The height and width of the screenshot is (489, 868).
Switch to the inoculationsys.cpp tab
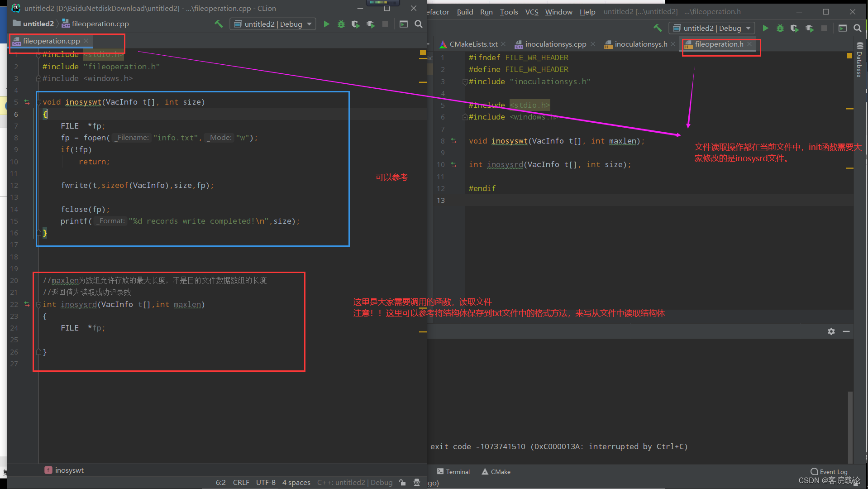555,44
